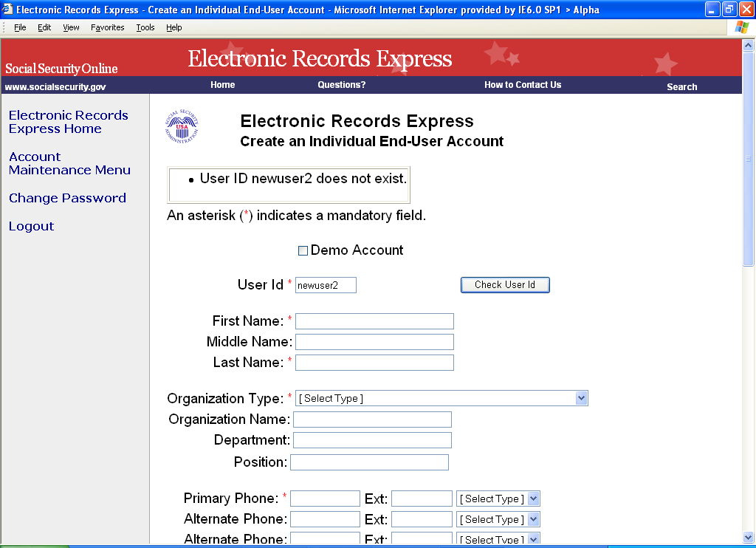Click the Primary Phone Ext field

click(x=422, y=499)
